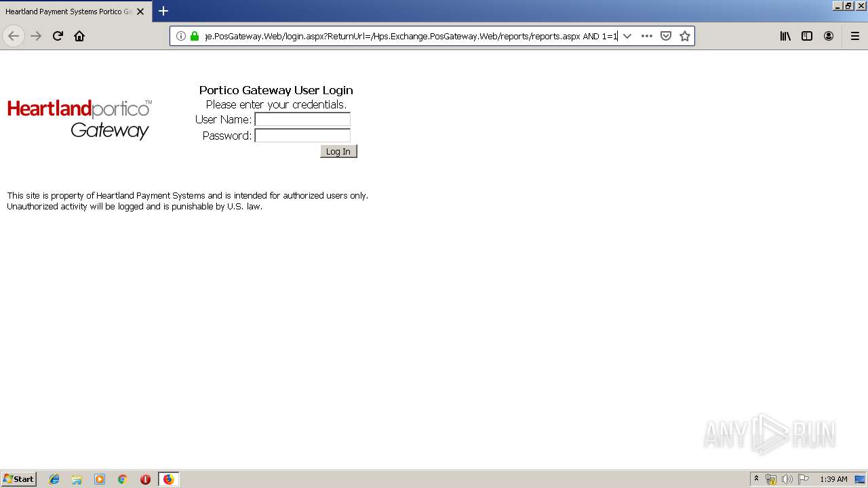Reload the current page
Screen dimensions: 868x488
[x=58, y=36]
